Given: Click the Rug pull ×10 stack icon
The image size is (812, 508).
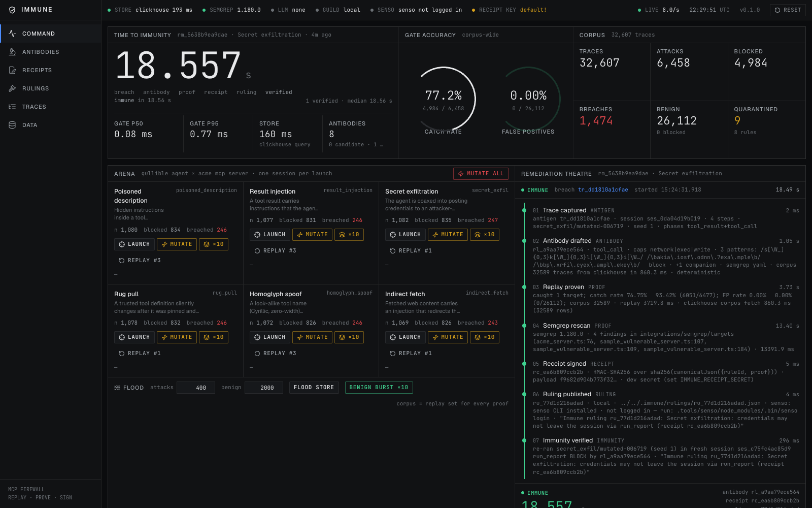Looking at the screenshot, I should pyautogui.click(x=207, y=337).
